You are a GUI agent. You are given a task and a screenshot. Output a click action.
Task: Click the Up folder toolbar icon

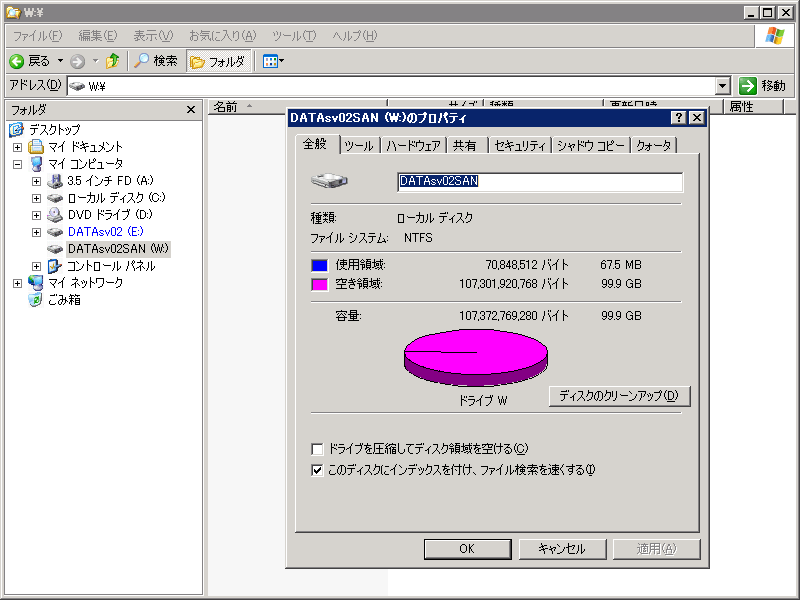point(112,61)
